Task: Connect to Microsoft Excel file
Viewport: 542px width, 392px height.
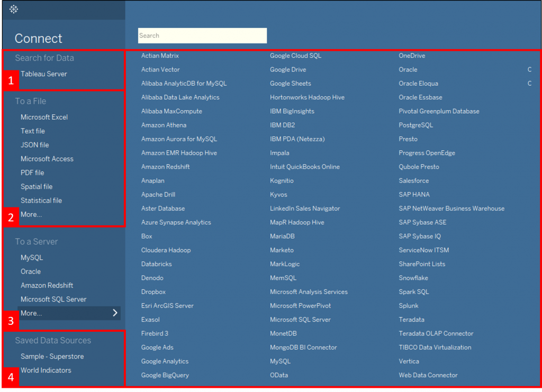Action: 44,117
